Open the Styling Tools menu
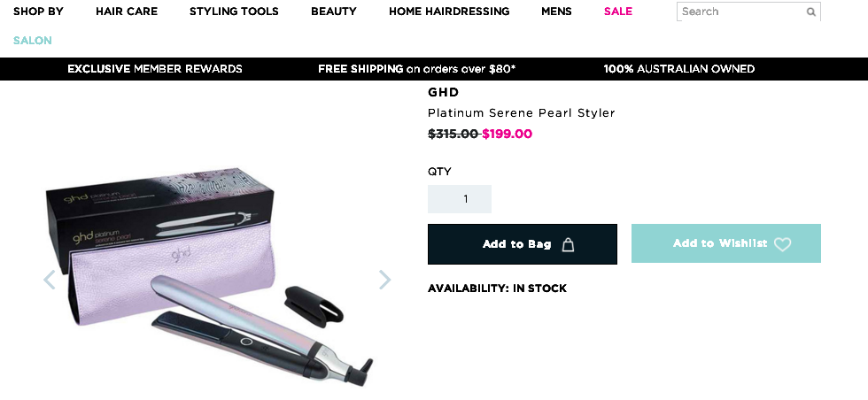Image resolution: width=868 pixels, height=400 pixels. (234, 12)
